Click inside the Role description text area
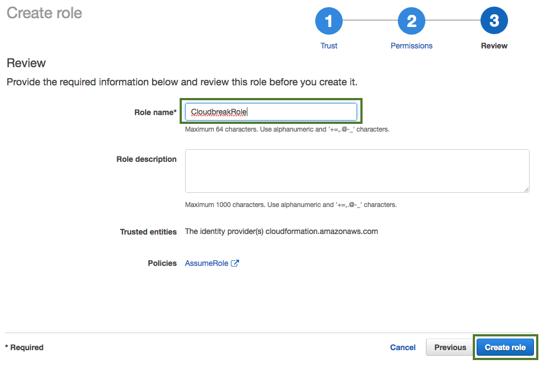 pyautogui.click(x=357, y=170)
